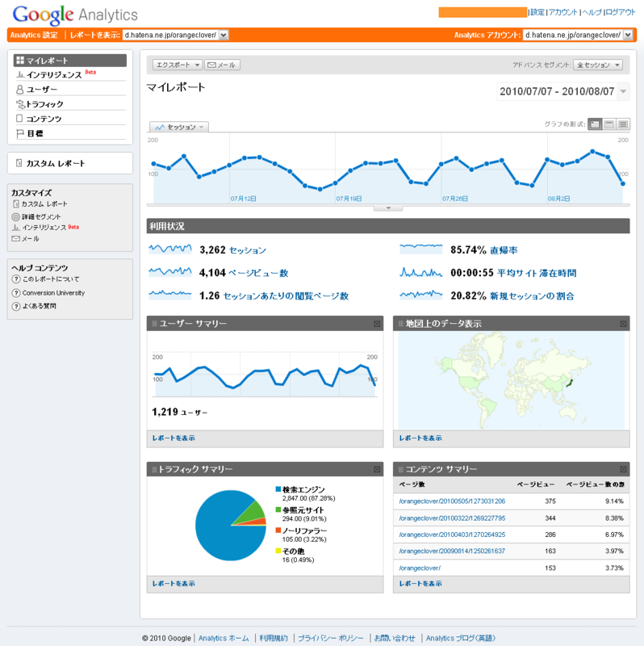Click the 直帰率 metric link
The image size is (644, 646).
coord(504,250)
